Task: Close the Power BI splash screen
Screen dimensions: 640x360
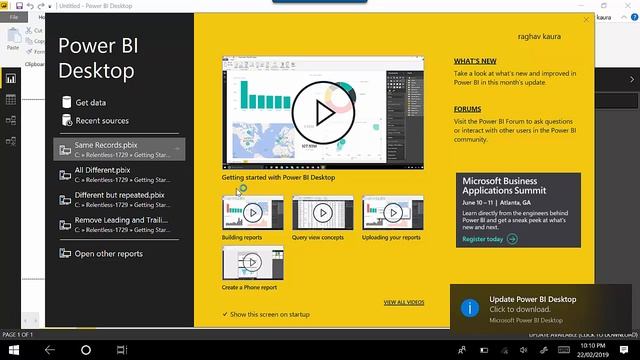Action: 586,20
